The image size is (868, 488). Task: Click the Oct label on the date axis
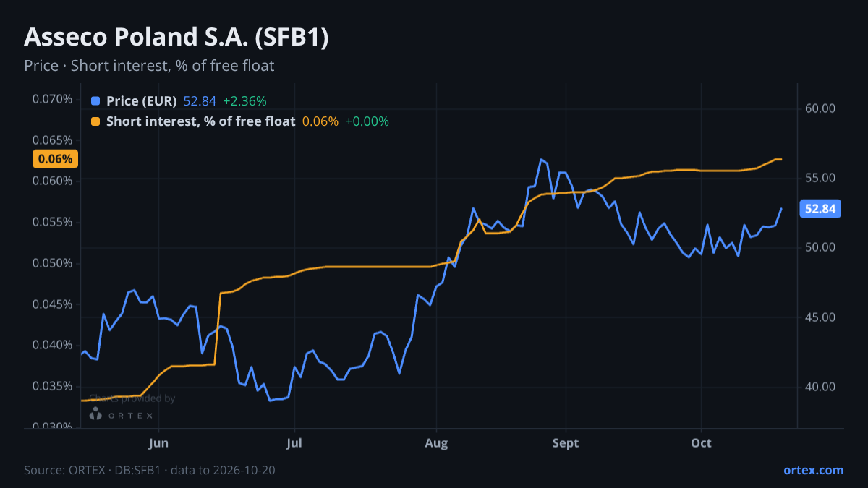[x=701, y=443]
